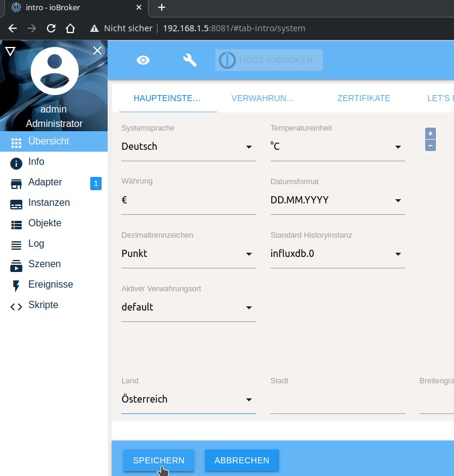Go to Instanzen in the sidebar
The width and height of the screenshot is (454, 476).
point(49,203)
